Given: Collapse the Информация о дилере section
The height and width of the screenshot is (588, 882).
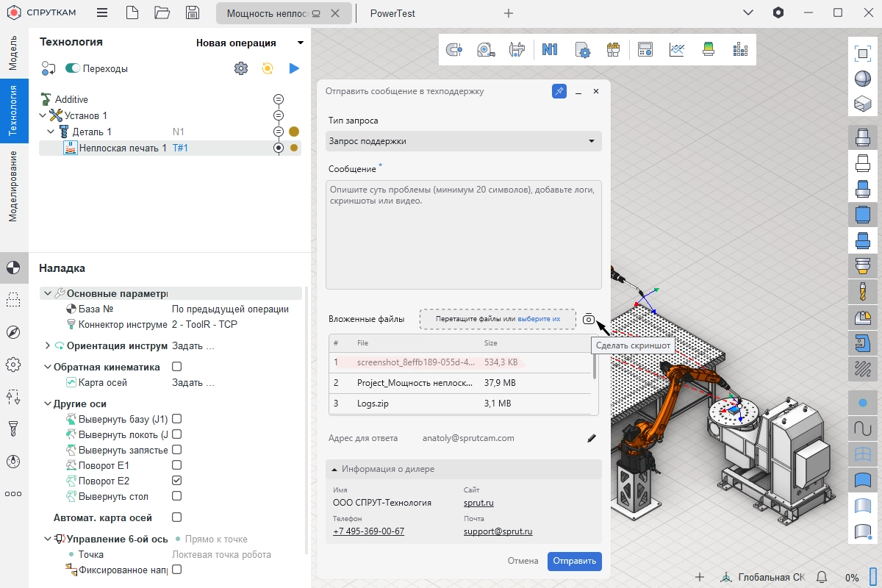Looking at the screenshot, I should point(335,469).
